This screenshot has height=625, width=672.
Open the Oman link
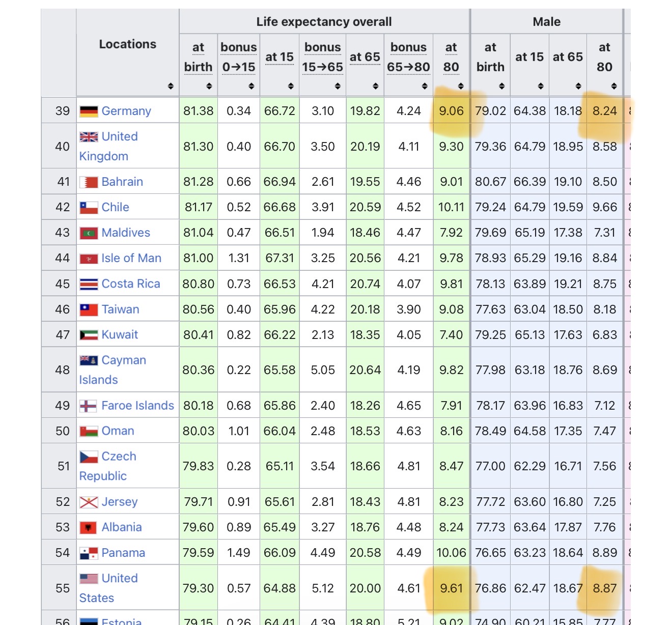pos(118,431)
